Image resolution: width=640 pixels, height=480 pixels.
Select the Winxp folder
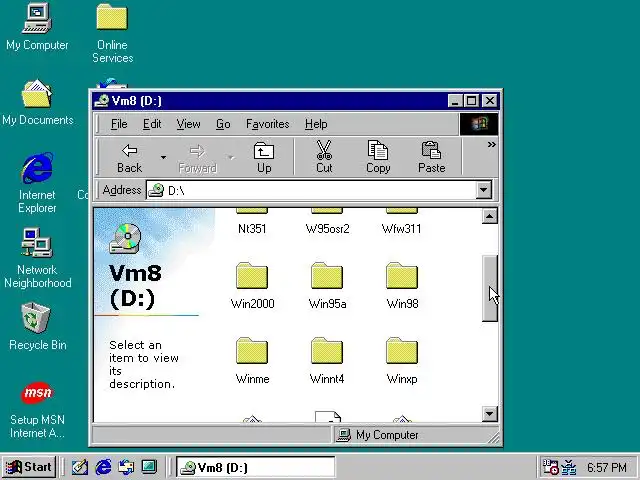[402, 362]
